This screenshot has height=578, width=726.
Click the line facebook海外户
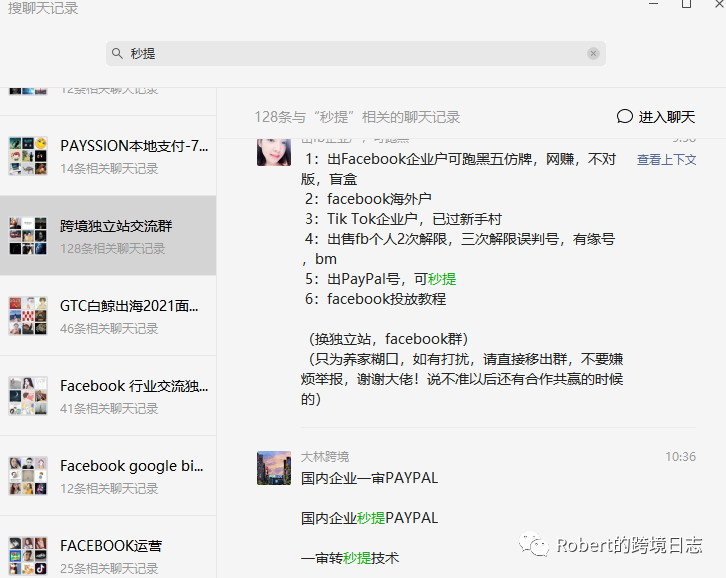368,199
